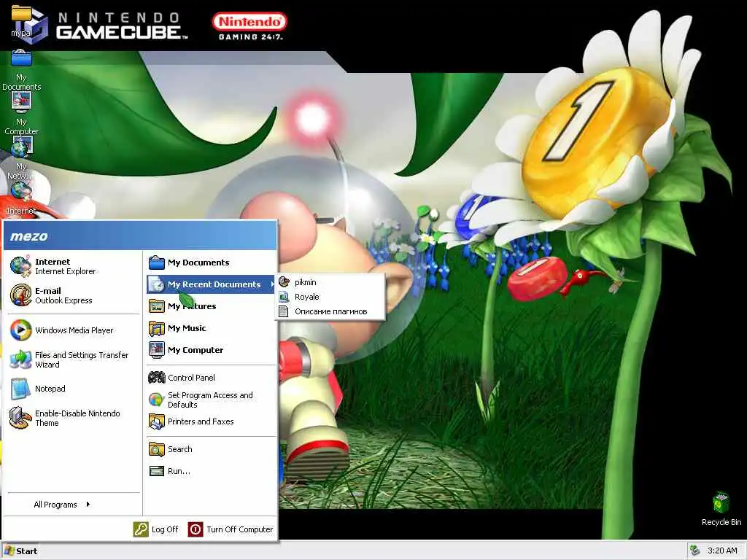Click the Search label

tap(180, 449)
